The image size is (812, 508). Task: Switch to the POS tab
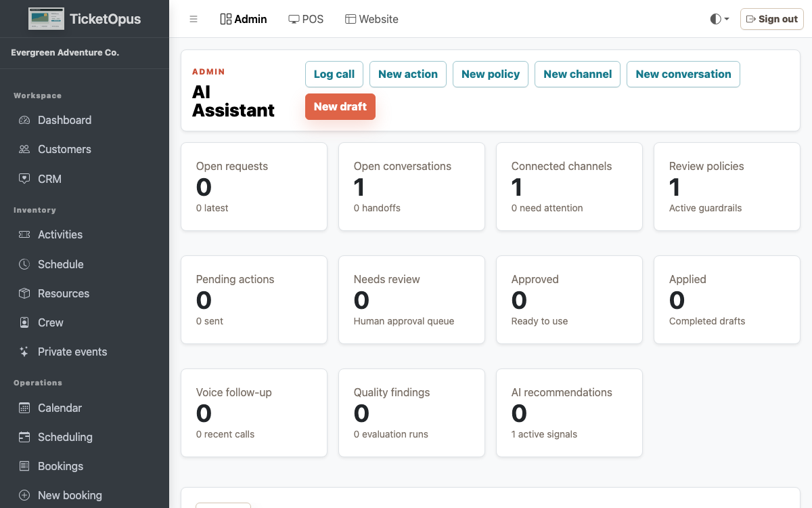pyautogui.click(x=306, y=19)
